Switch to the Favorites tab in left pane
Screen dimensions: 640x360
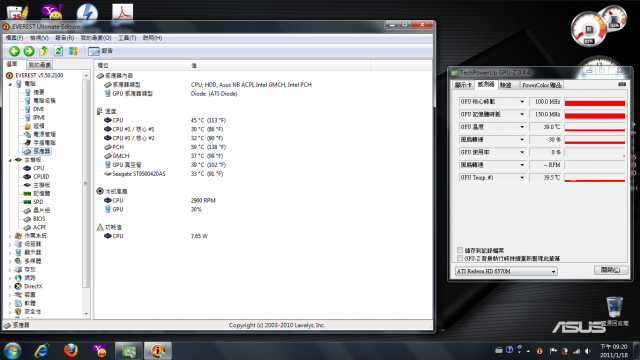pyautogui.click(x=40, y=65)
